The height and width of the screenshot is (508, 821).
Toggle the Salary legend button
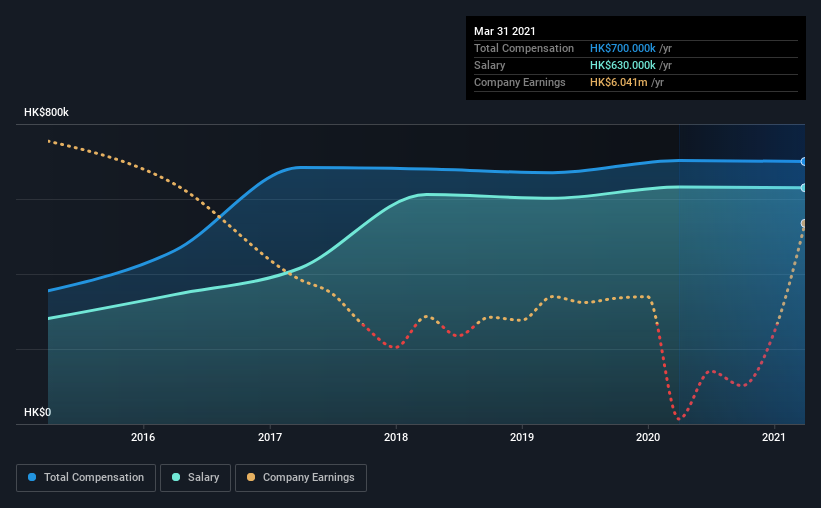(x=195, y=478)
